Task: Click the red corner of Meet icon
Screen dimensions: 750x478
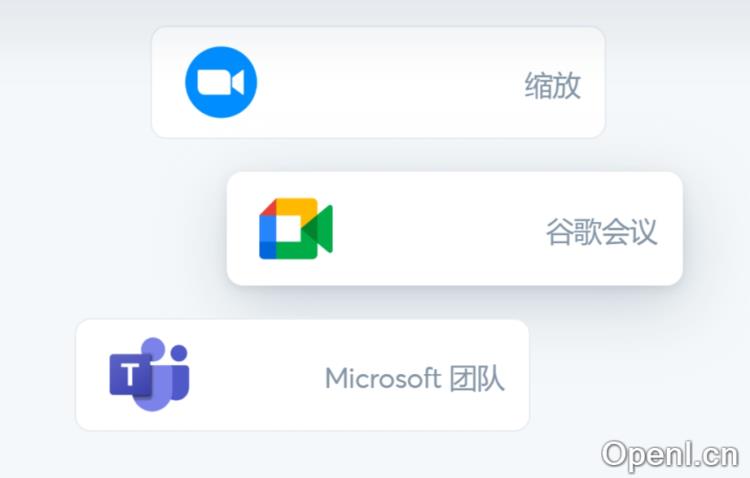Action: 269,207
